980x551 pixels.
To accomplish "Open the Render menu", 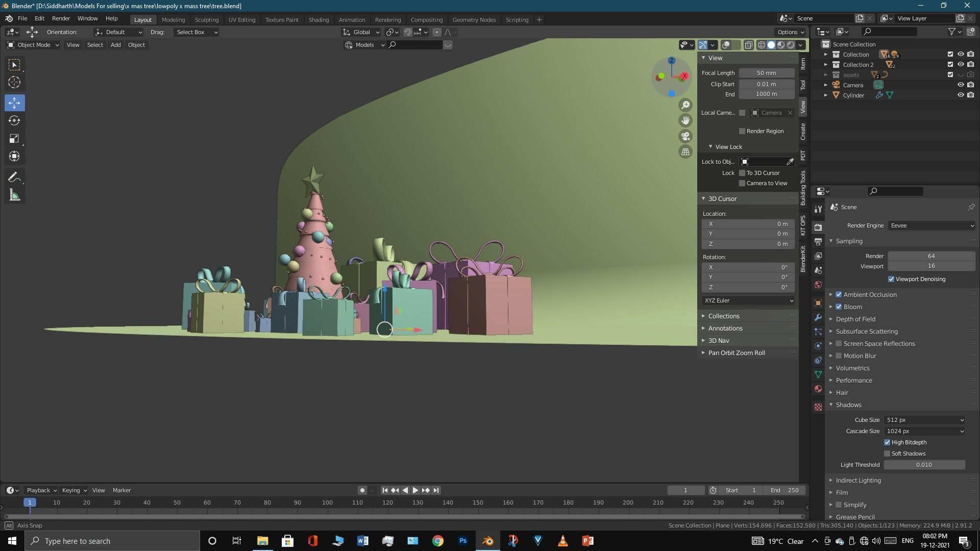I will (61, 18).
